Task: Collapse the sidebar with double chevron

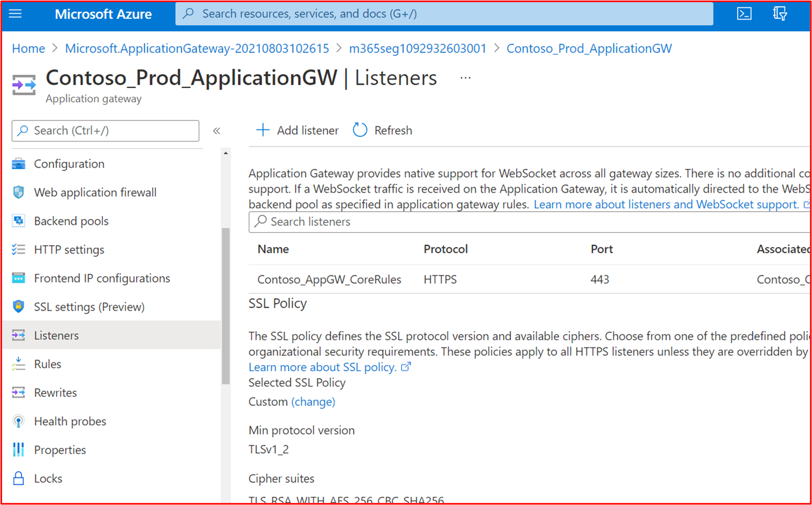Action: click(216, 130)
